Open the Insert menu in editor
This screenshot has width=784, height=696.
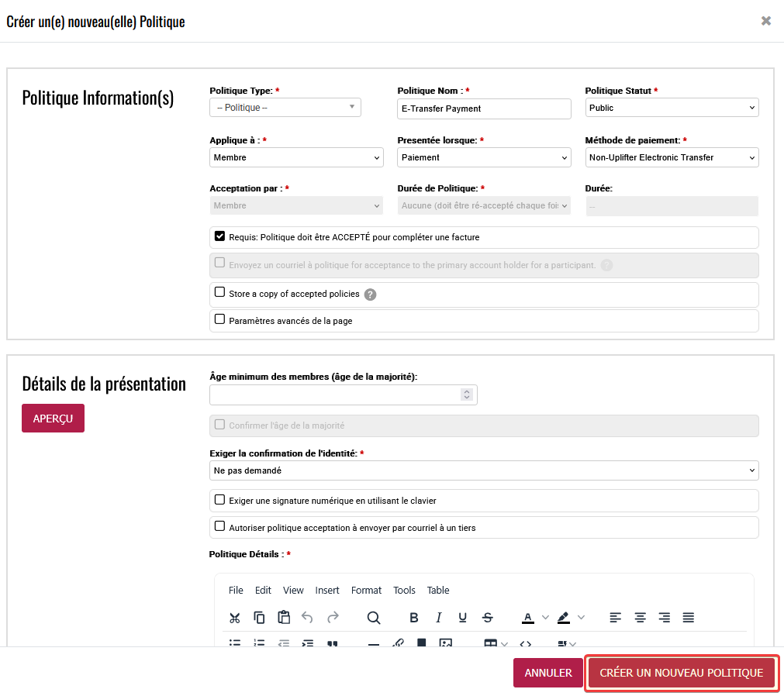(x=327, y=591)
